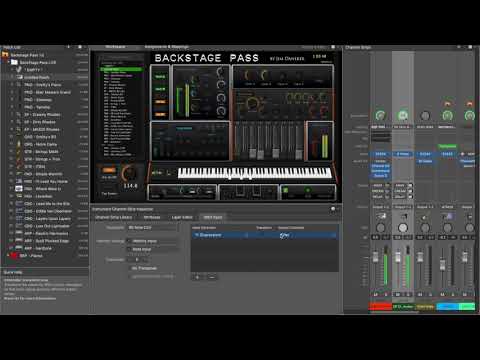The height and width of the screenshot is (360, 480).
Task: Click the add patch plus icon in Patch List header
Action: pos(69,47)
